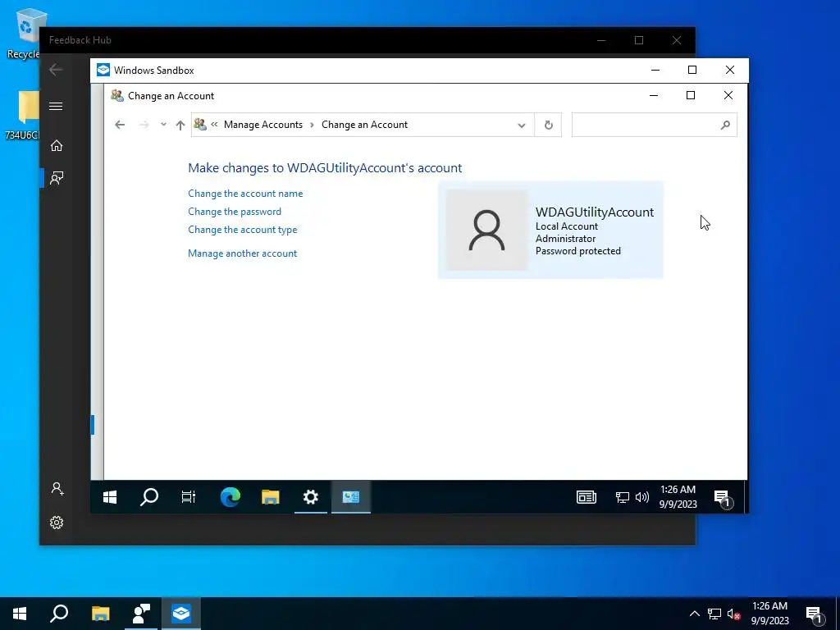The width and height of the screenshot is (840, 630).
Task: Select the Change an Account breadcrumb
Action: (x=364, y=125)
